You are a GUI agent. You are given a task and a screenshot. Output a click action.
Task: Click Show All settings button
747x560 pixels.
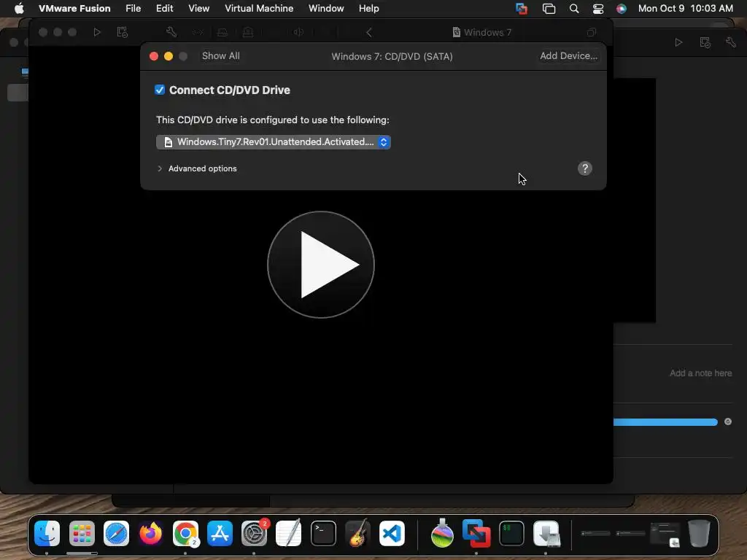coord(220,56)
